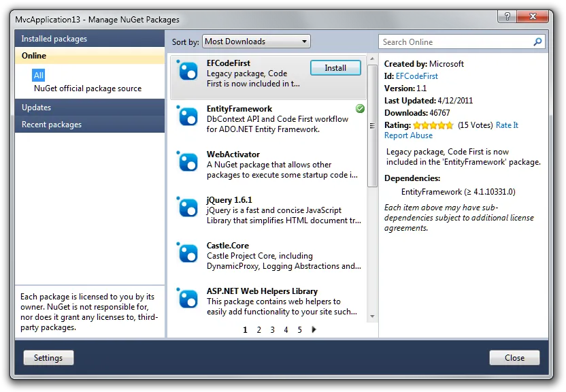This screenshot has height=392, width=566.
Task: Click the rating stars
Action: [433, 125]
